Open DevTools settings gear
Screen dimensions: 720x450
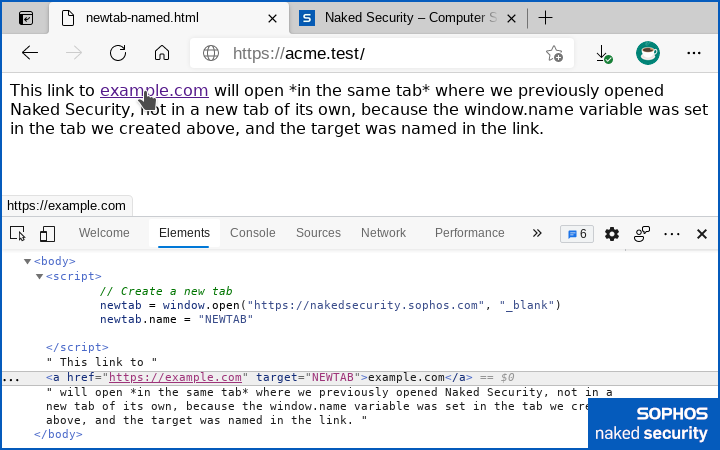(x=612, y=234)
